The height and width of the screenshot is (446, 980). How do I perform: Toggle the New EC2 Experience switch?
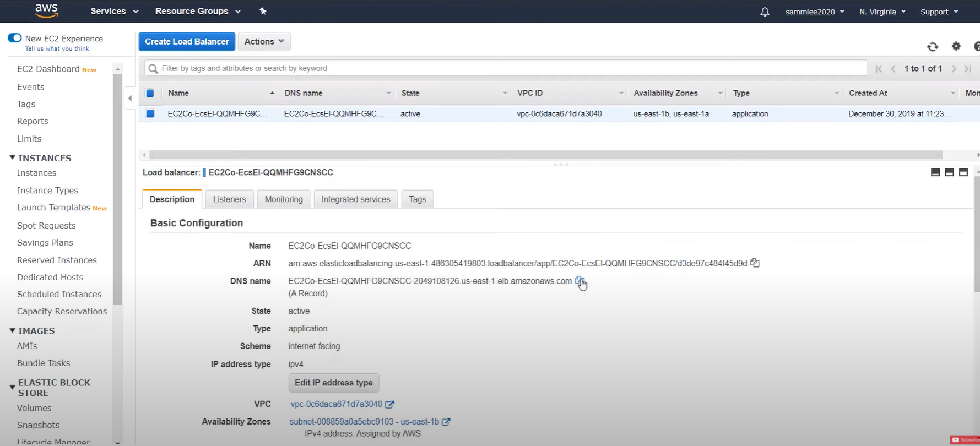point(15,38)
